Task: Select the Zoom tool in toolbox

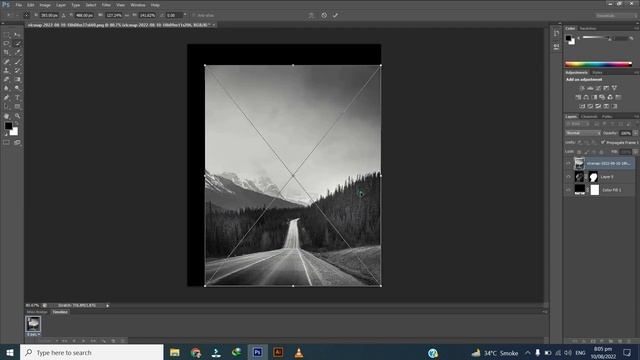Action: pyautogui.click(x=17, y=116)
